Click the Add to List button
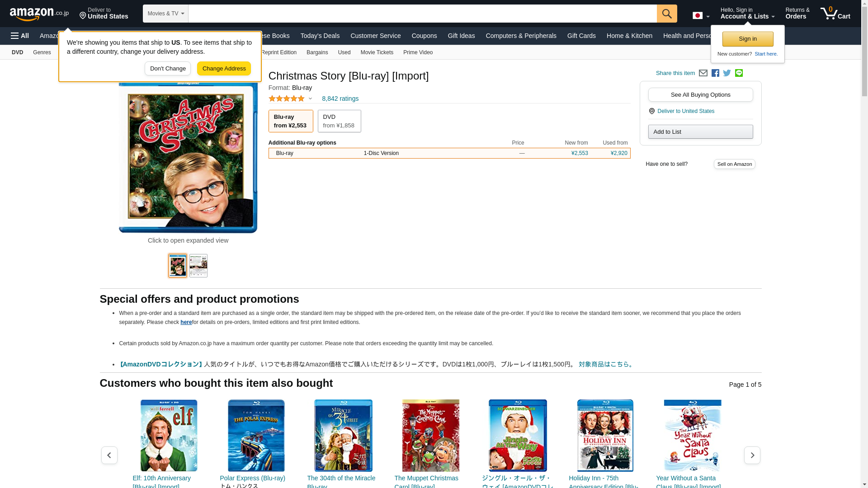 pos(701,132)
